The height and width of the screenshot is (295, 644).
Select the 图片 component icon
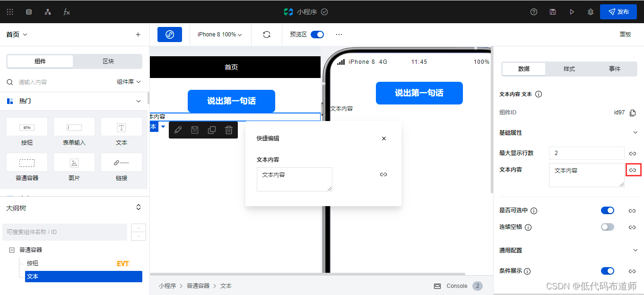[x=74, y=162]
